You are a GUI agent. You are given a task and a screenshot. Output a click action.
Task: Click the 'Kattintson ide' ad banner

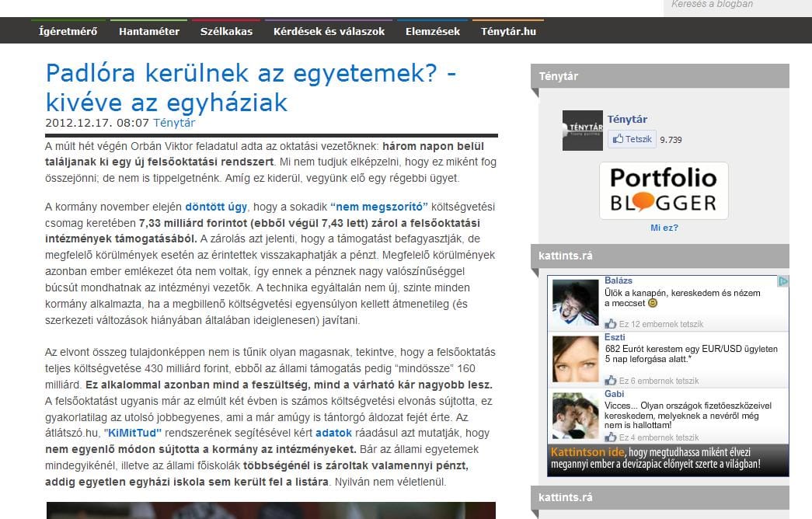[668, 459]
